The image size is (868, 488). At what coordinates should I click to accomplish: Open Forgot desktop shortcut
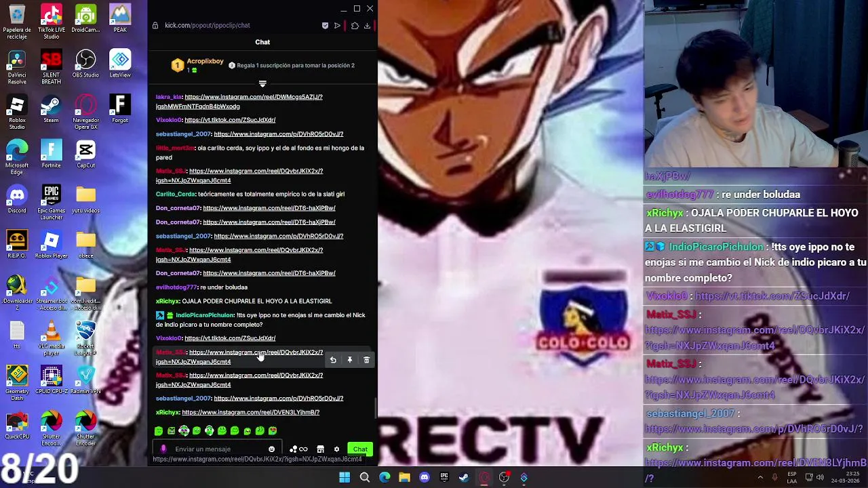pyautogui.click(x=120, y=109)
